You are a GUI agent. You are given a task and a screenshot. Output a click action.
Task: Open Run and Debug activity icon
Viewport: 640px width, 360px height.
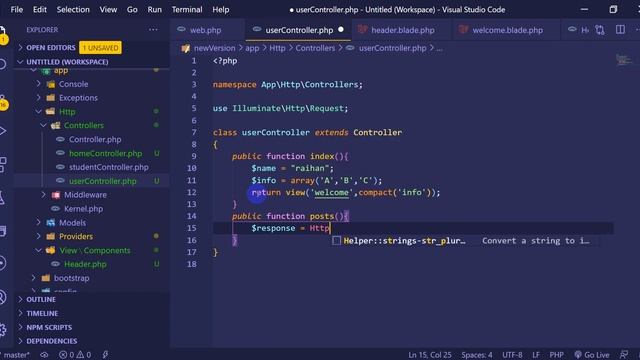pyautogui.click(x=3, y=131)
